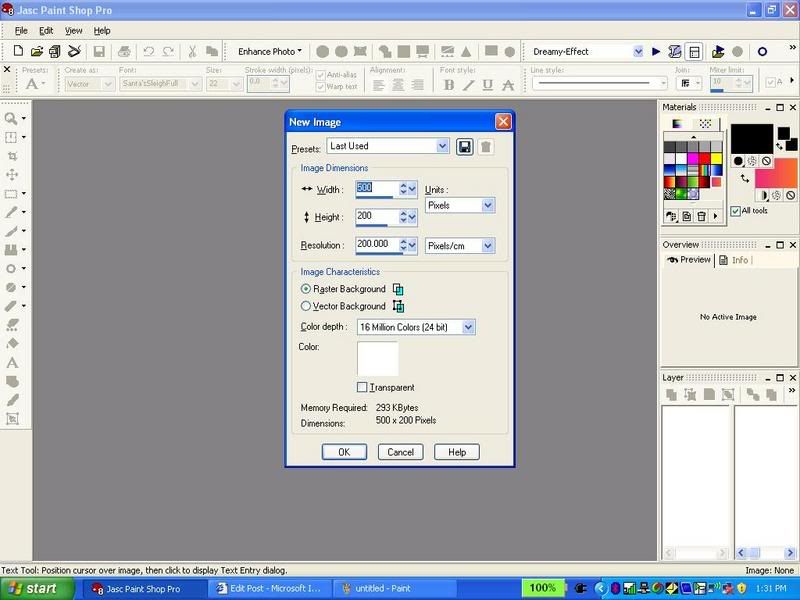Select the Pen tool

pyautogui.click(x=12, y=400)
